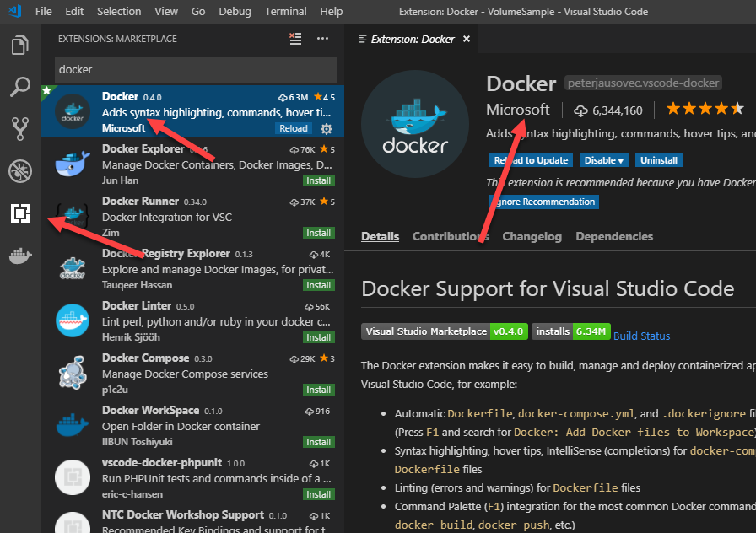Click the large Docker logo in details
This screenshot has width=756, height=533.
[415, 124]
